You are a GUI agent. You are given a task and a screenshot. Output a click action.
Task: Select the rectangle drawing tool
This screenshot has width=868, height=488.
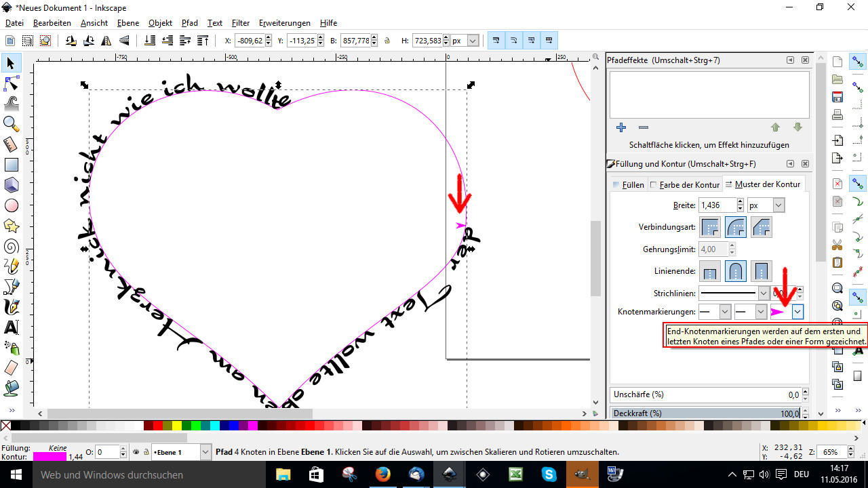12,165
